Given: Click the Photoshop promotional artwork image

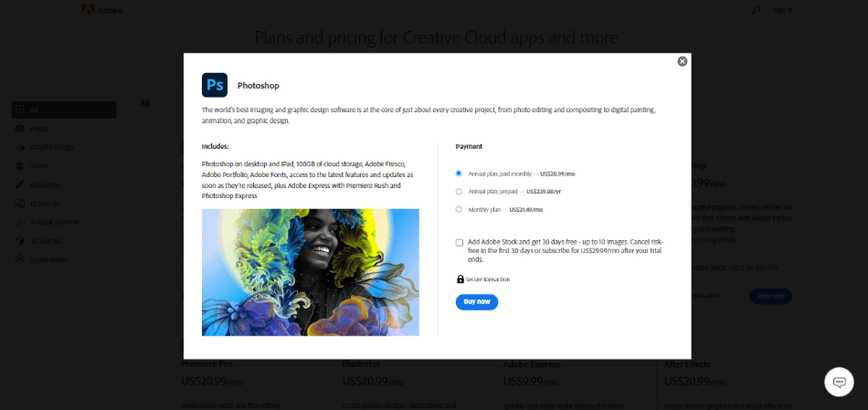Looking at the screenshot, I should (x=310, y=272).
